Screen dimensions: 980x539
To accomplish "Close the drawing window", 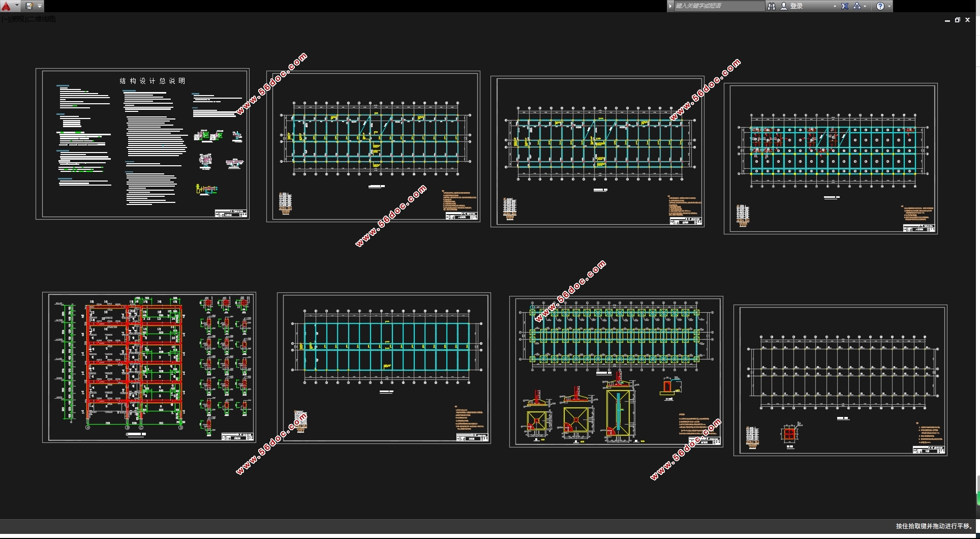I will 968,20.
